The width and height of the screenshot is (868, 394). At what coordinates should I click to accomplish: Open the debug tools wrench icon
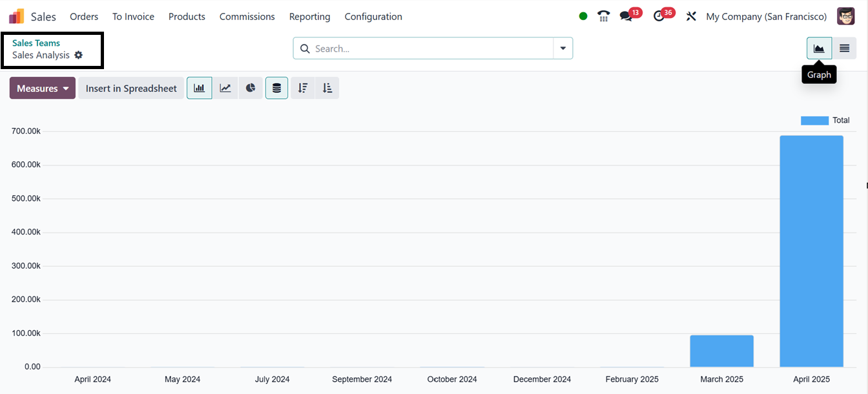691,17
